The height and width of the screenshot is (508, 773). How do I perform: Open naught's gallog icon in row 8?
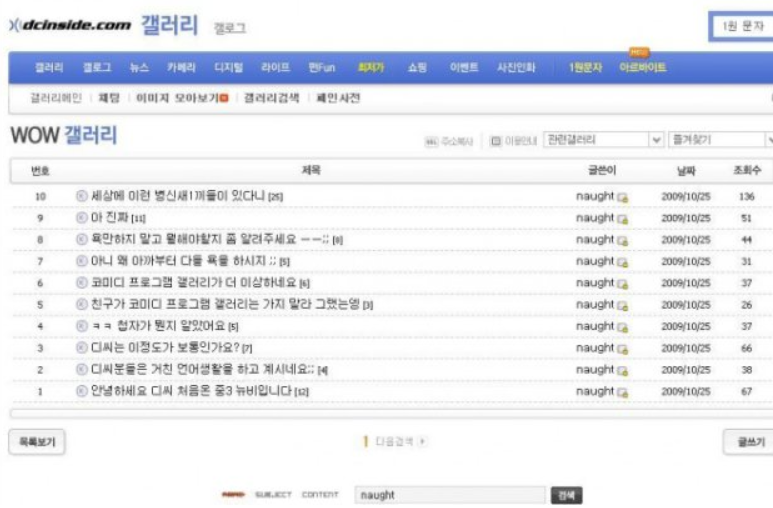coord(623,241)
